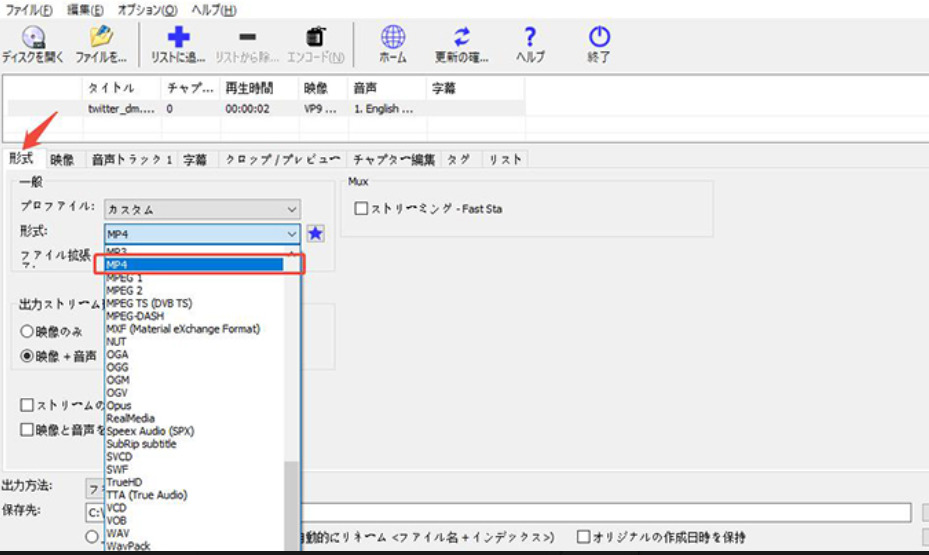Toggle the 映像と音声を checkbox
Screen dimensions: 929x555
click(x=27, y=430)
